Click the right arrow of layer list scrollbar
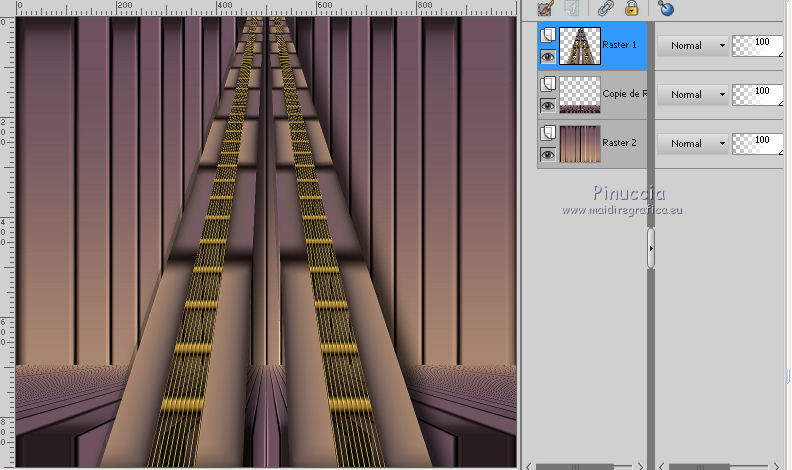Image resolution: width=792 pixels, height=470 pixels. coord(640,465)
